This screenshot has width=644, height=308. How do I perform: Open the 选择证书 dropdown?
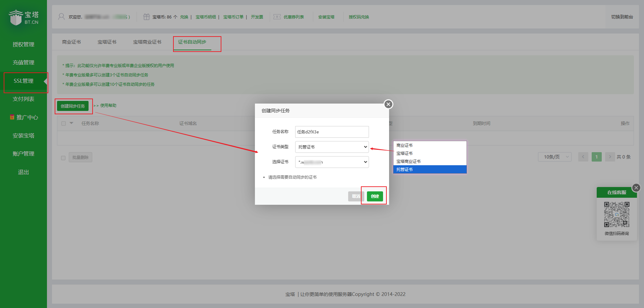click(x=332, y=162)
